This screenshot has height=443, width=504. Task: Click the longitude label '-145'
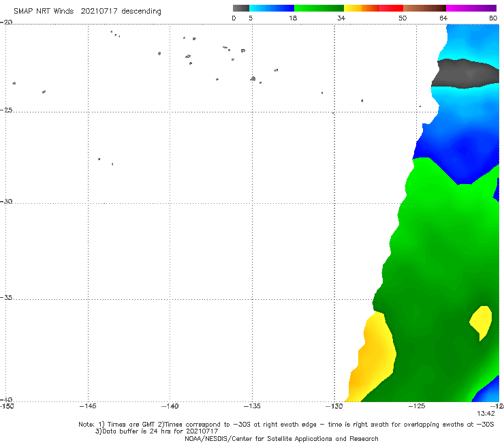(x=88, y=406)
